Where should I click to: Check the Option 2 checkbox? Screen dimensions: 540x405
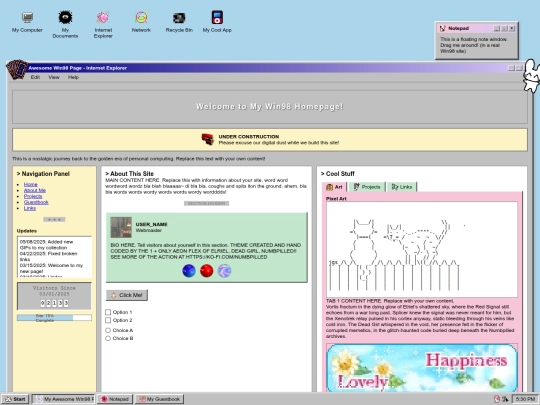click(x=108, y=320)
